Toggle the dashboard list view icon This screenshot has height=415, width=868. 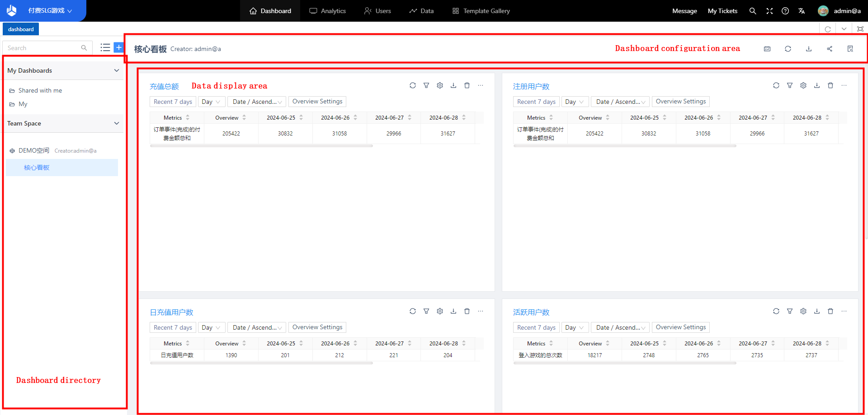coord(105,47)
